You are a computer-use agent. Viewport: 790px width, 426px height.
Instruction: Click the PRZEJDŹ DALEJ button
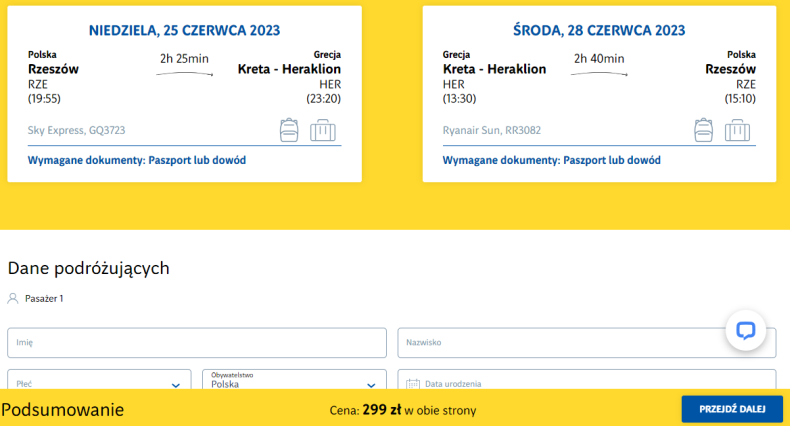point(732,409)
